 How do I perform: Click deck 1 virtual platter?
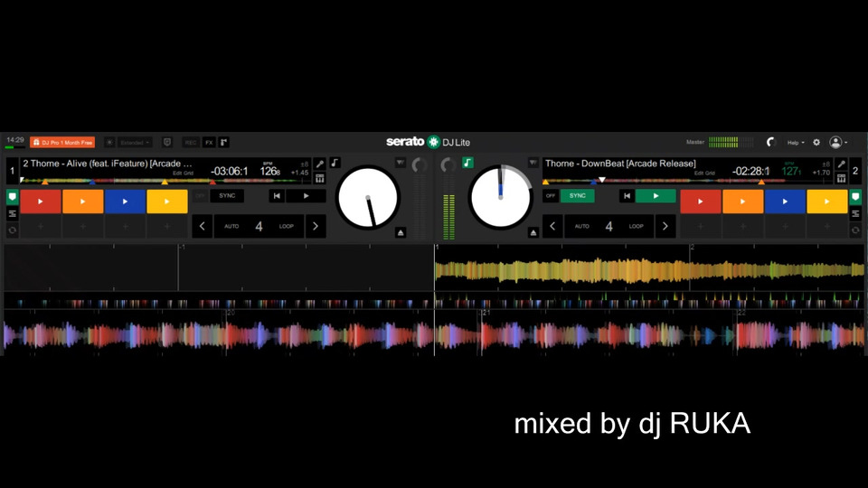368,198
